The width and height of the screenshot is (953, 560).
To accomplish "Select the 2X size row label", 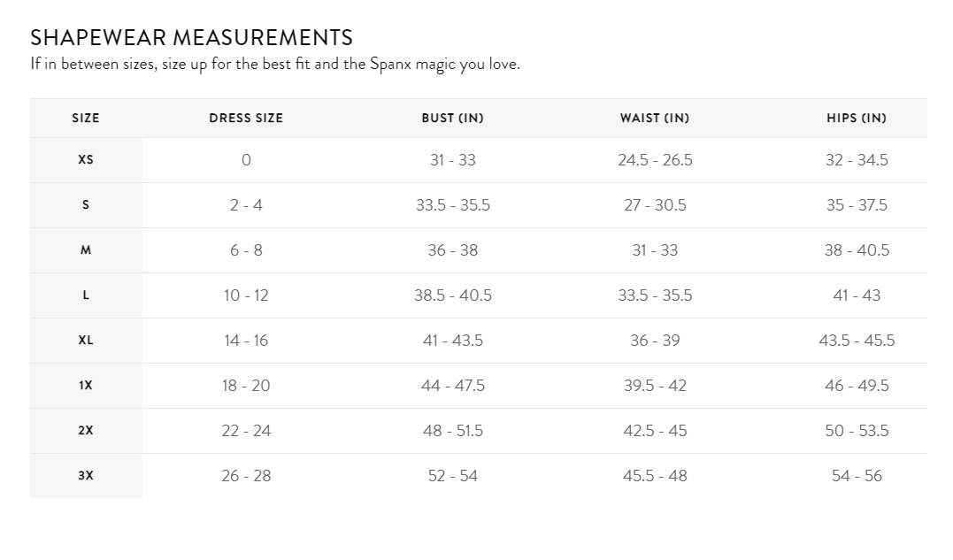I will (86, 430).
